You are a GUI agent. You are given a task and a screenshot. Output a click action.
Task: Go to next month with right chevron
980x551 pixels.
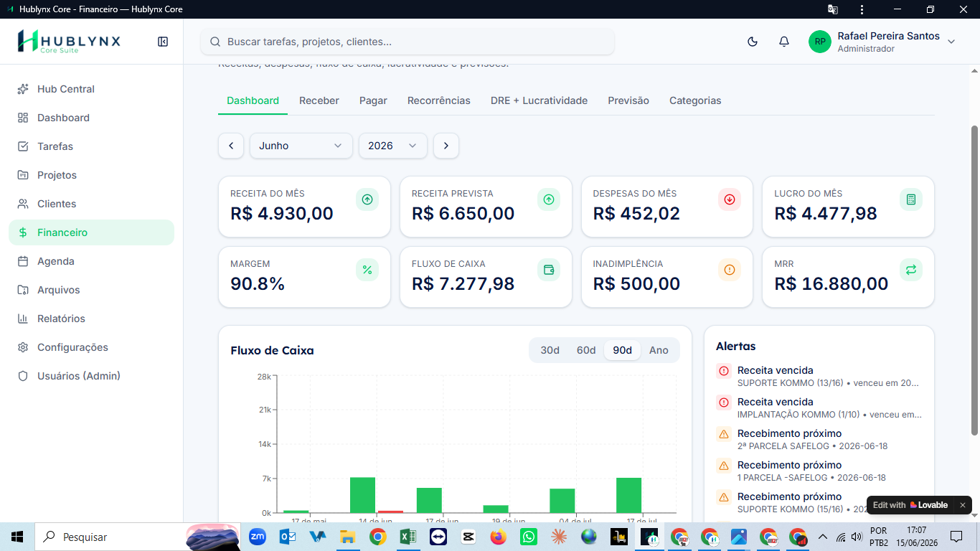click(x=446, y=146)
